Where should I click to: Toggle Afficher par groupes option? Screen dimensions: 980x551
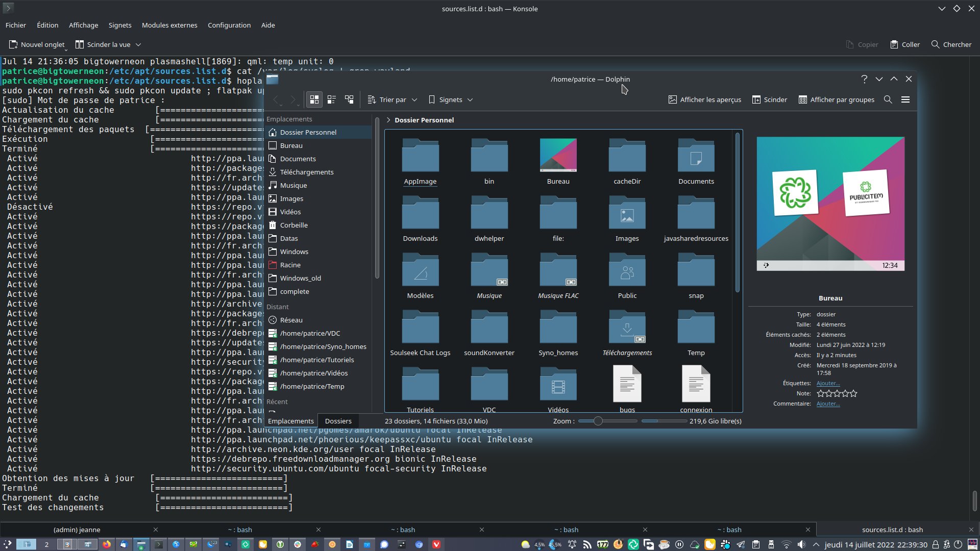click(x=836, y=99)
